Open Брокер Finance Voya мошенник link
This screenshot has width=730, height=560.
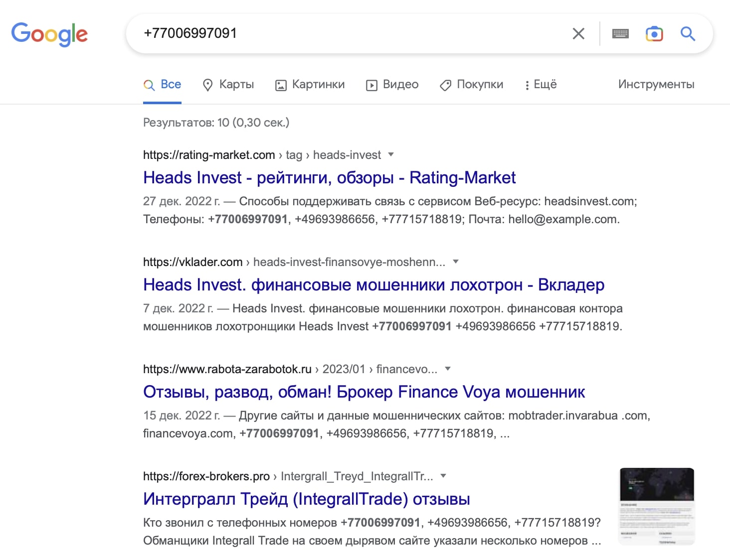(364, 392)
